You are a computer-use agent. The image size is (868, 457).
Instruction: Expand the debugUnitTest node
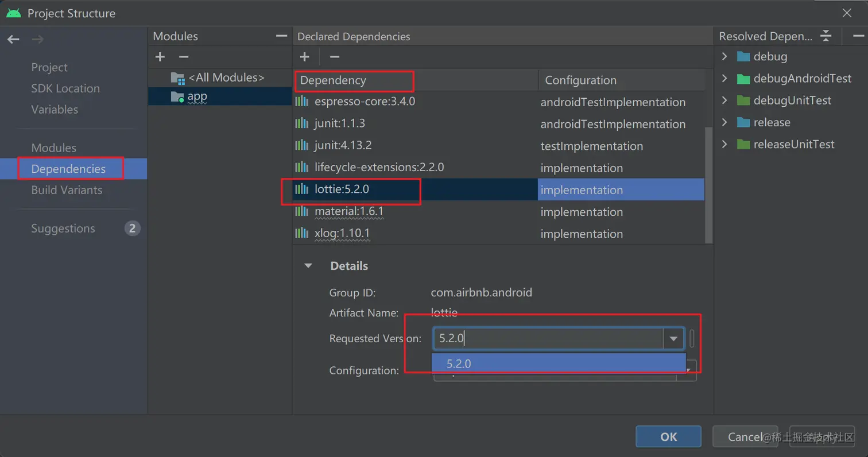[x=724, y=100]
